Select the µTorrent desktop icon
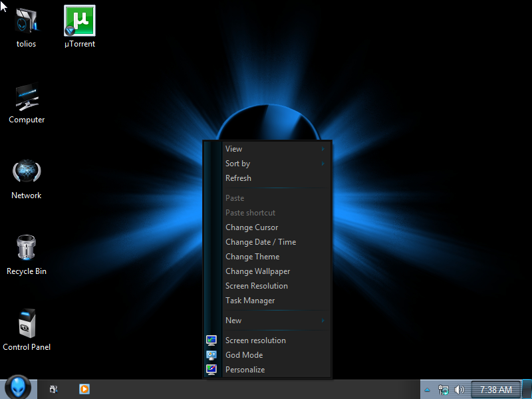This screenshot has height=399, width=532. pyautogui.click(x=79, y=21)
